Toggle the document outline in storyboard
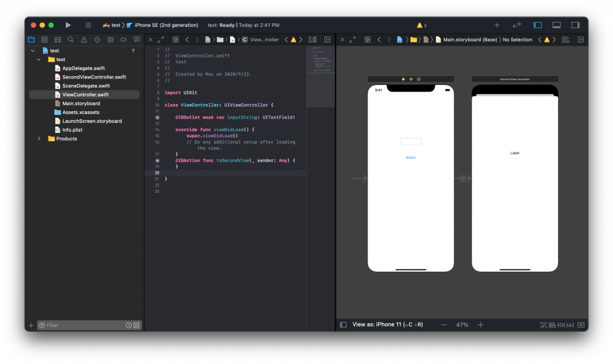This screenshot has height=364, width=613. click(343, 325)
